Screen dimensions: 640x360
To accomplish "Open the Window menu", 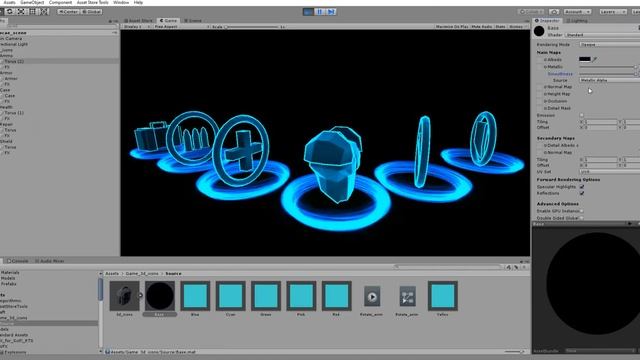I will 121,2.
